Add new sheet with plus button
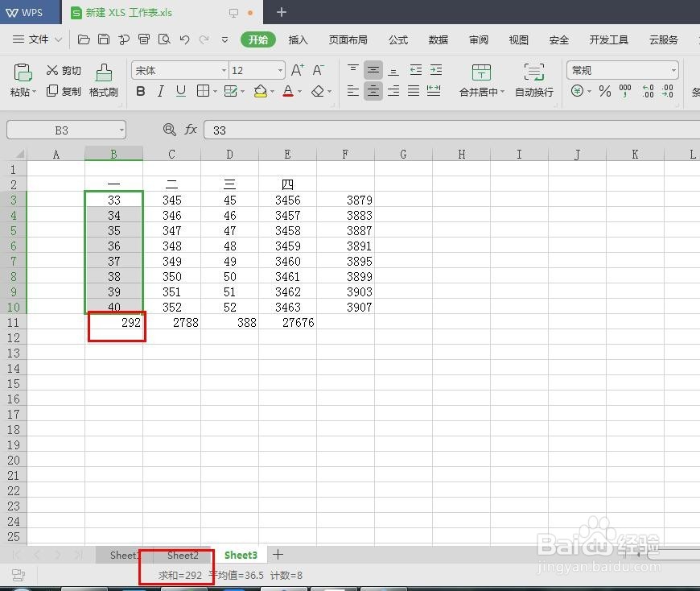Screen dimensions: 700x591 [278, 555]
